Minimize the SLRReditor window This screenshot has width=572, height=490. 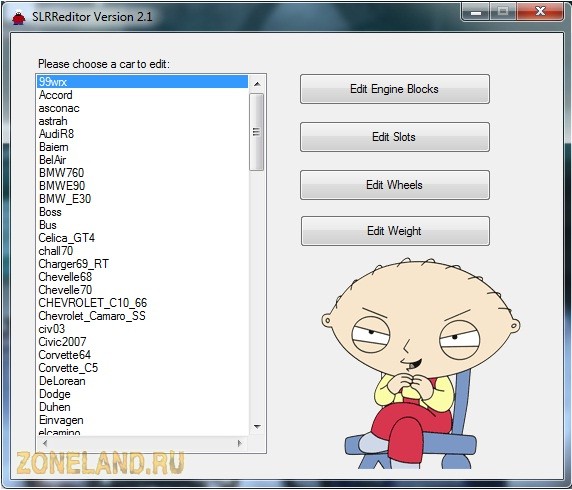tap(476, 12)
